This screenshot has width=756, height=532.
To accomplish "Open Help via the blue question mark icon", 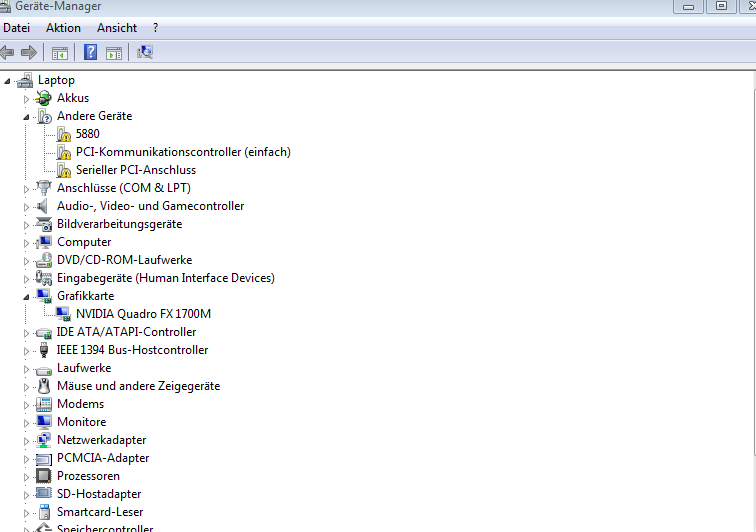I will click(90, 52).
